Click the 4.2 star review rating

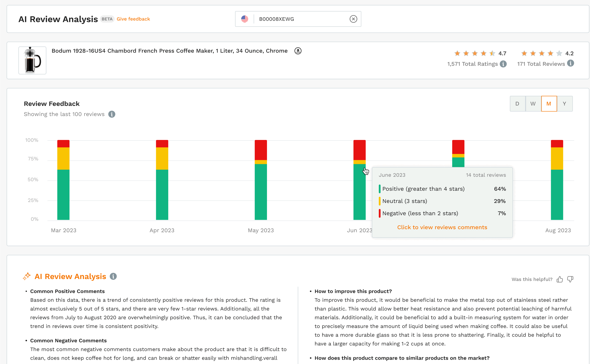point(569,53)
